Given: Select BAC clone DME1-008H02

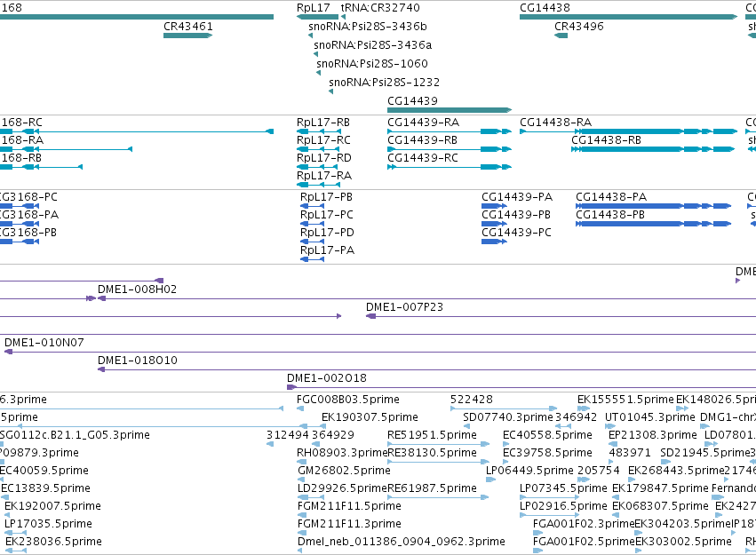Looking at the screenshot, I should [426, 298].
